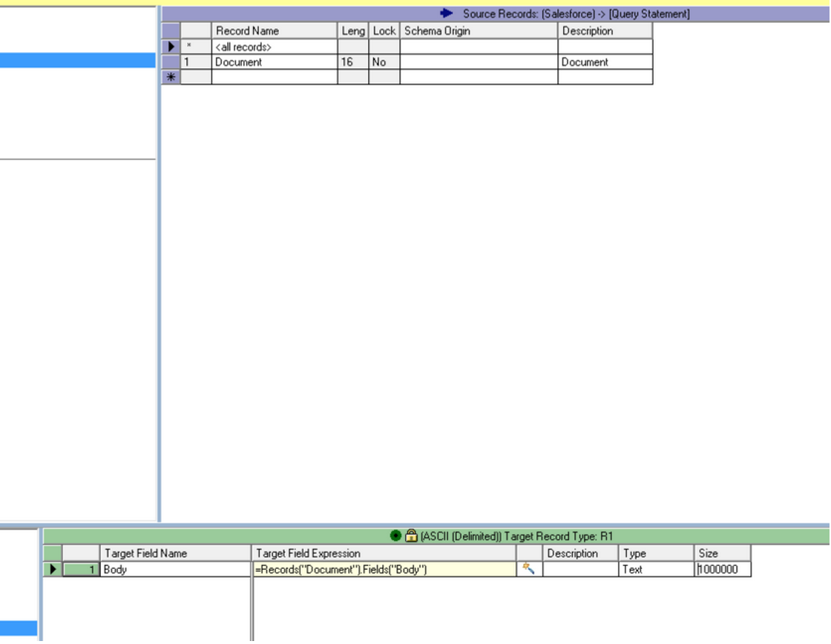Click the length value 16 cell
This screenshot has width=831, height=644.
[353, 62]
